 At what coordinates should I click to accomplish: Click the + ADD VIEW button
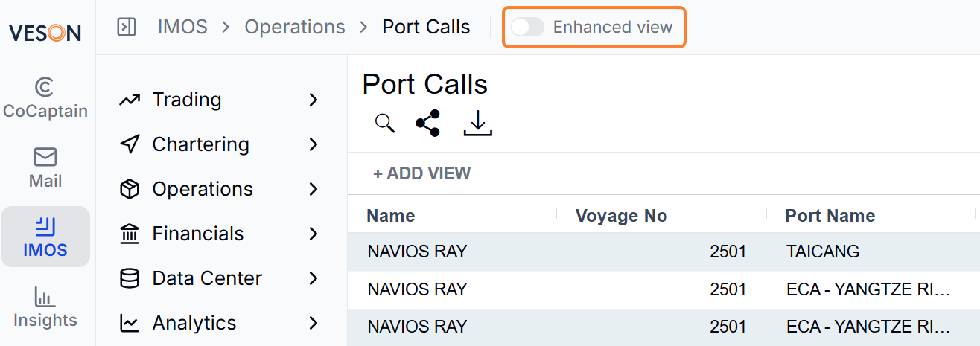tap(422, 173)
